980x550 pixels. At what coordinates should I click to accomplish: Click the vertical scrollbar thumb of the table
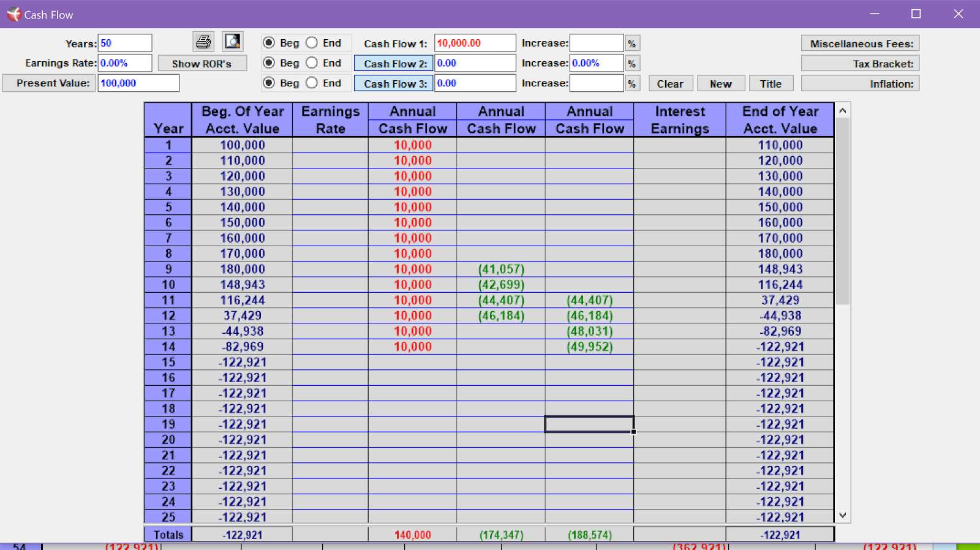pos(843,211)
